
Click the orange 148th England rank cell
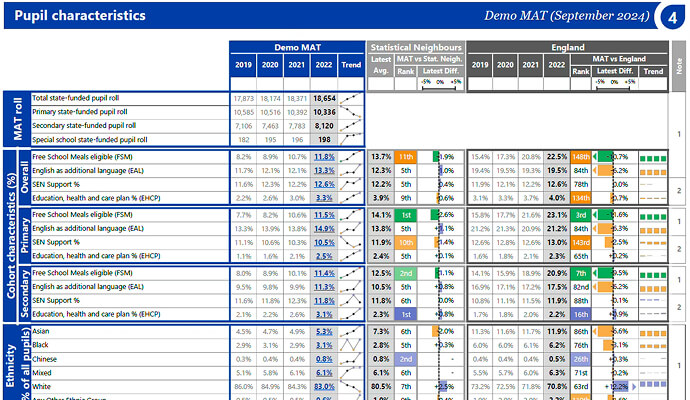click(x=581, y=157)
